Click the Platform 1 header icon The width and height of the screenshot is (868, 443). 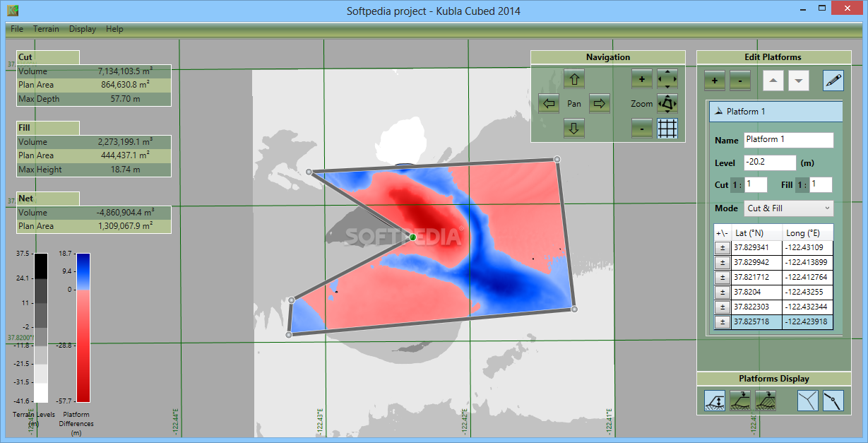point(718,112)
